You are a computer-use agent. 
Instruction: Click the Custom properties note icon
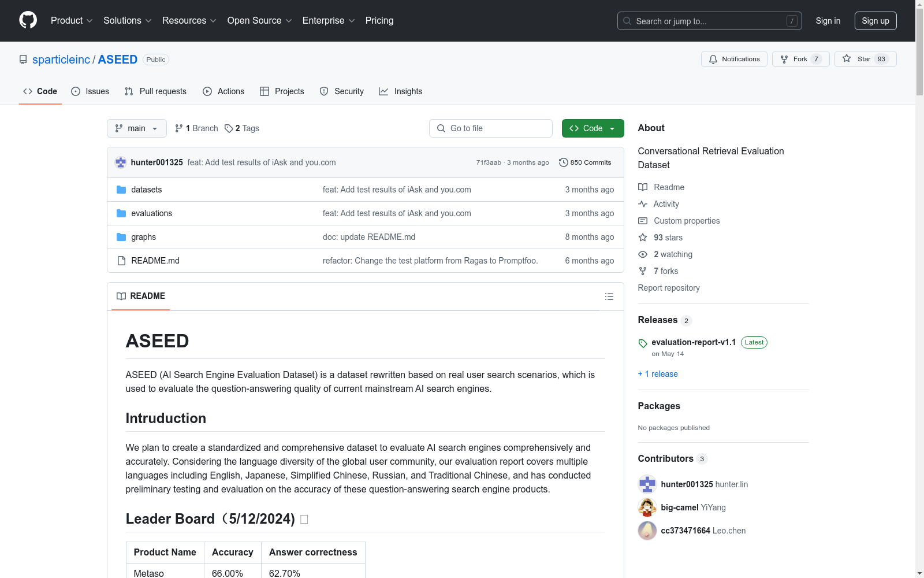coord(643,221)
